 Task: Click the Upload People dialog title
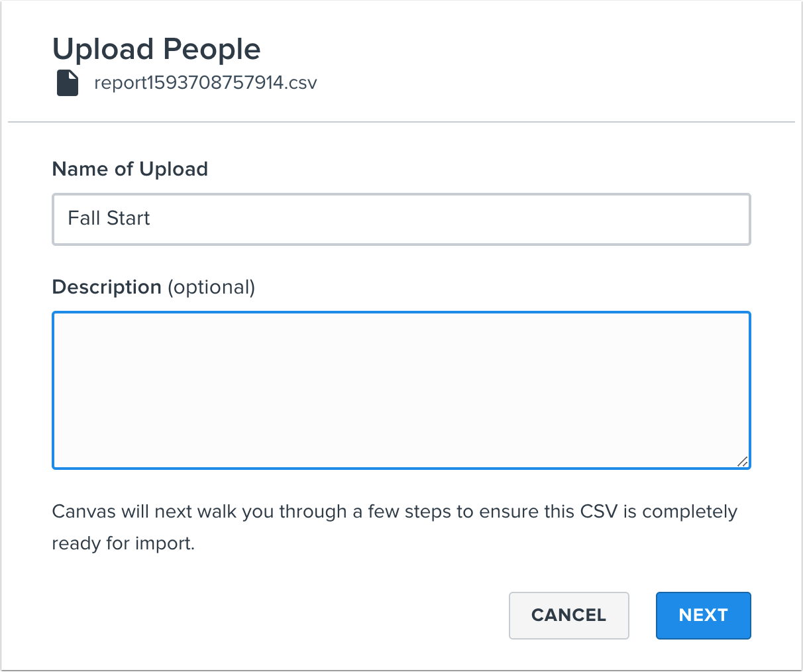156,48
